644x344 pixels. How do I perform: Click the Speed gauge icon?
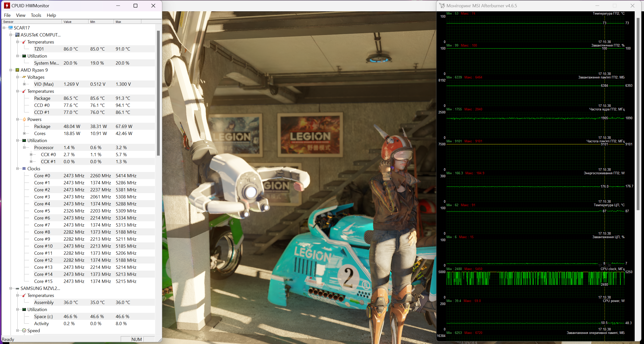pyautogui.click(x=24, y=330)
